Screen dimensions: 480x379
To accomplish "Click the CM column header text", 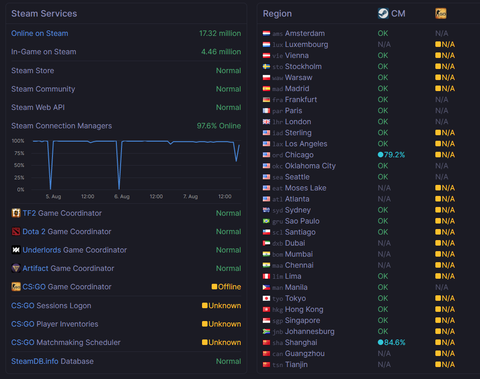I will click(x=398, y=14).
